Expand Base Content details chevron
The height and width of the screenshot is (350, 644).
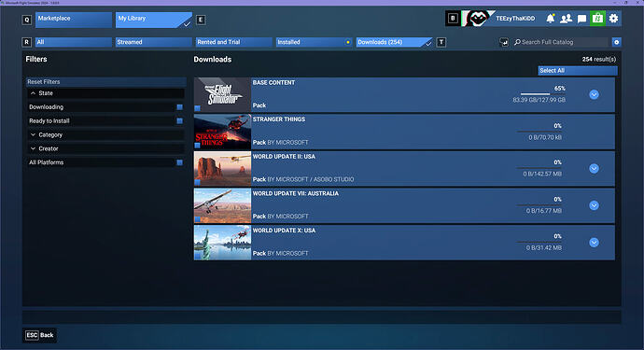[x=594, y=94]
